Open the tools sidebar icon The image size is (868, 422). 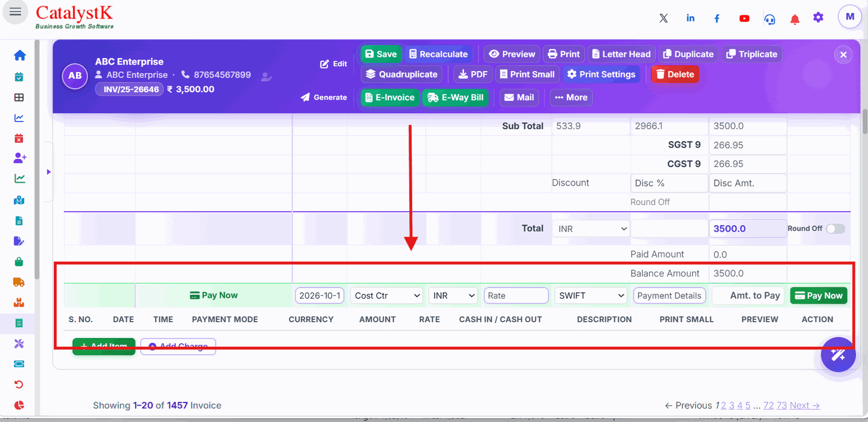tap(19, 343)
